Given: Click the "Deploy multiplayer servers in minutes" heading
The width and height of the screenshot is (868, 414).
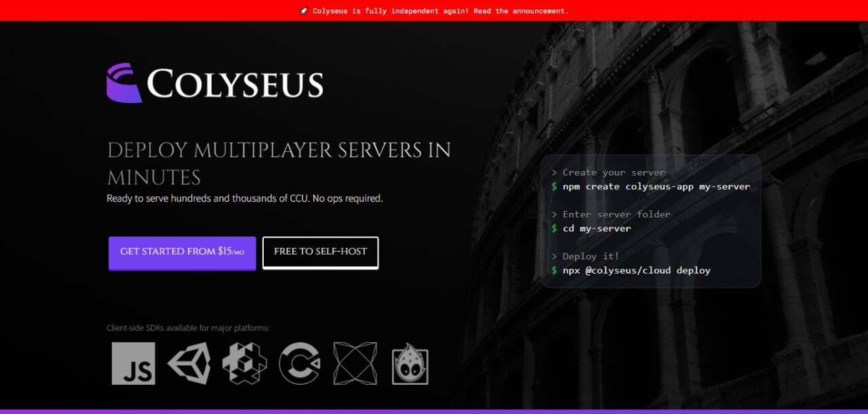Looking at the screenshot, I should pyautogui.click(x=279, y=164).
